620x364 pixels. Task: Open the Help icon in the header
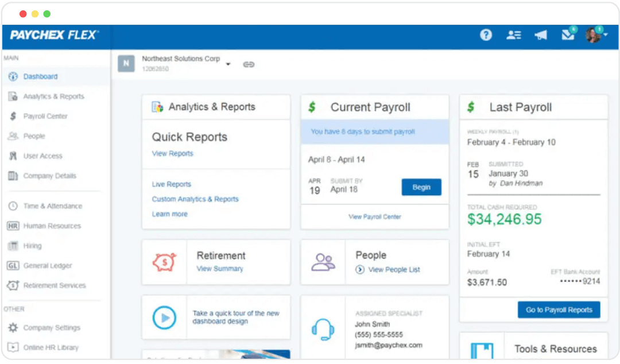click(x=486, y=35)
